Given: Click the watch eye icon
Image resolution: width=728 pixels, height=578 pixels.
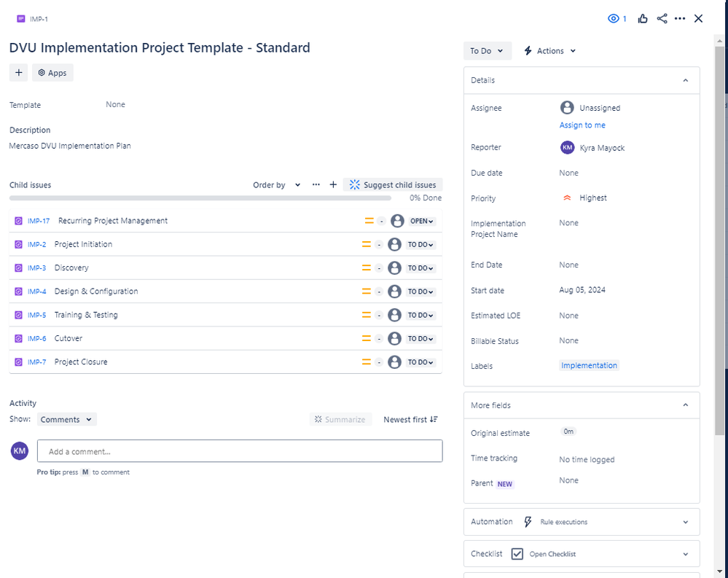Looking at the screenshot, I should coord(614,18).
